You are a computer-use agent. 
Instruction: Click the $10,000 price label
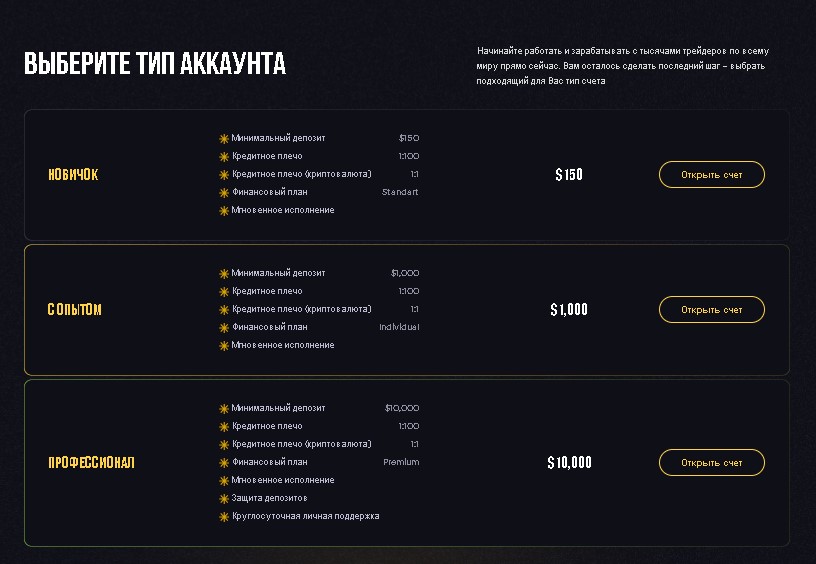click(569, 463)
